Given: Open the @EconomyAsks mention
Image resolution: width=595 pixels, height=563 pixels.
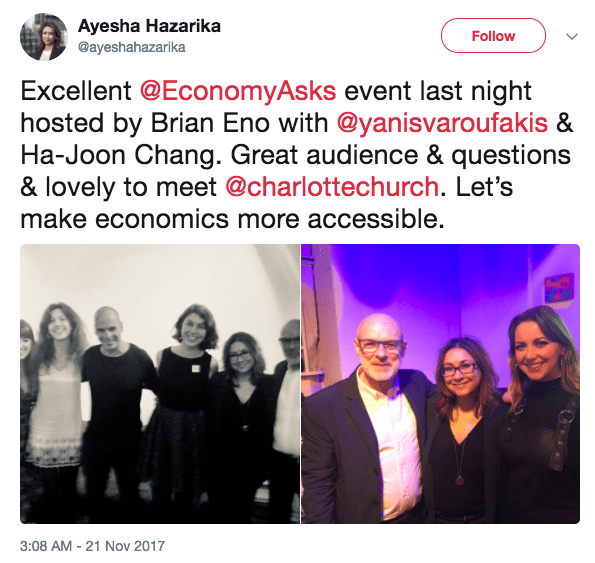Looking at the screenshot, I should pyautogui.click(x=238, y=91).
